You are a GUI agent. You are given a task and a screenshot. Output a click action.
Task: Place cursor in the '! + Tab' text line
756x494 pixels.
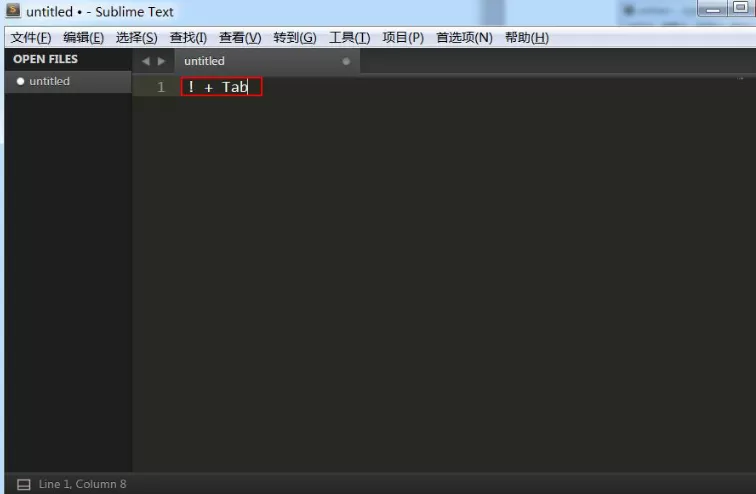218,87
